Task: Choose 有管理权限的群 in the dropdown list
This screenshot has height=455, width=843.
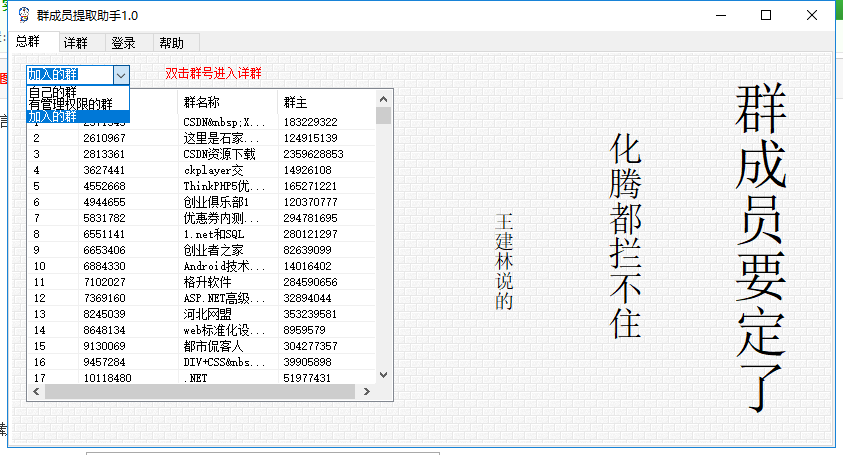Action: [70, 104]
